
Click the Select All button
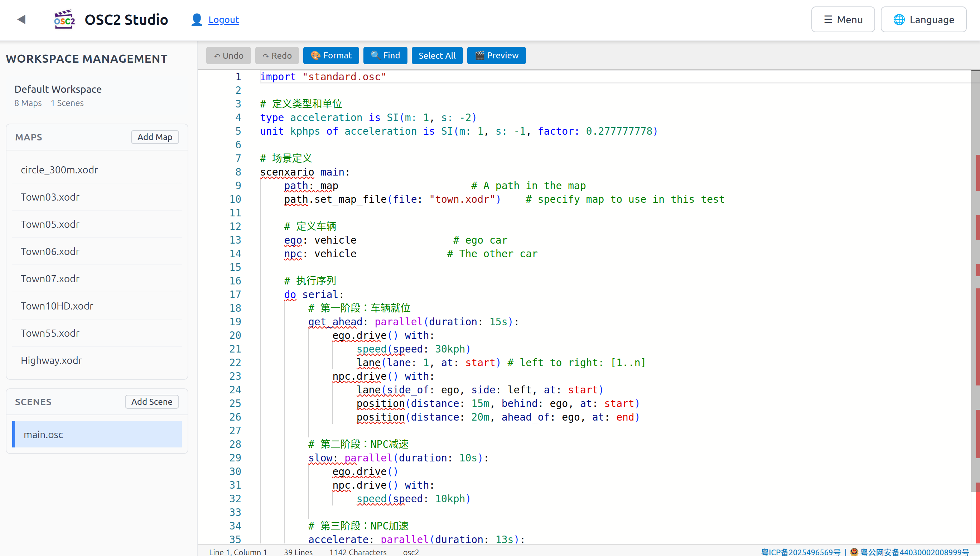coord(437,56)
